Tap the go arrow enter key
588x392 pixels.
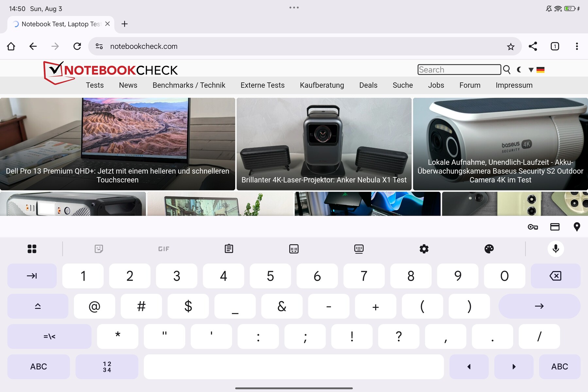(x=540, y=306)
